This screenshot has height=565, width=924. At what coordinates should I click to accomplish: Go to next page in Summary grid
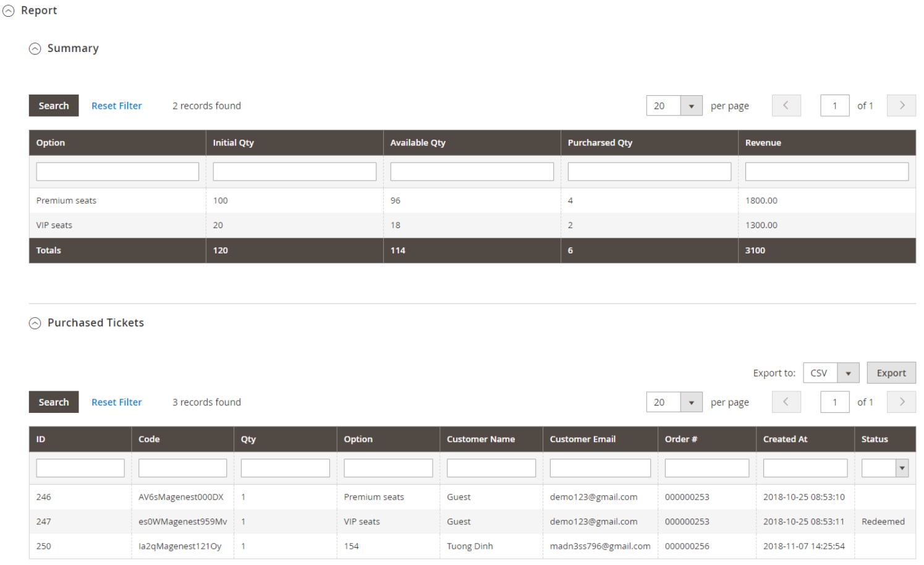(901, 106)
